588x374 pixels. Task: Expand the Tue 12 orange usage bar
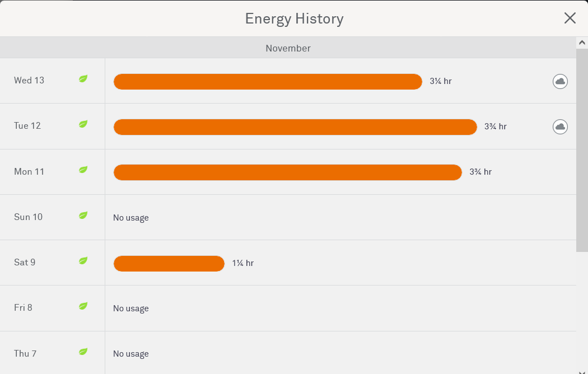[x=295, y=127]
